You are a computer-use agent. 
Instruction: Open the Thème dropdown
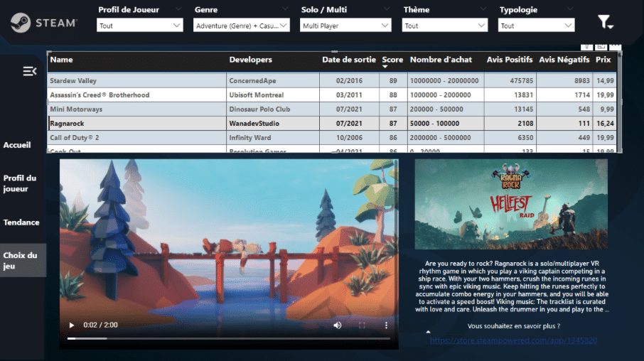pyautogui.click(x=445, y=26)
